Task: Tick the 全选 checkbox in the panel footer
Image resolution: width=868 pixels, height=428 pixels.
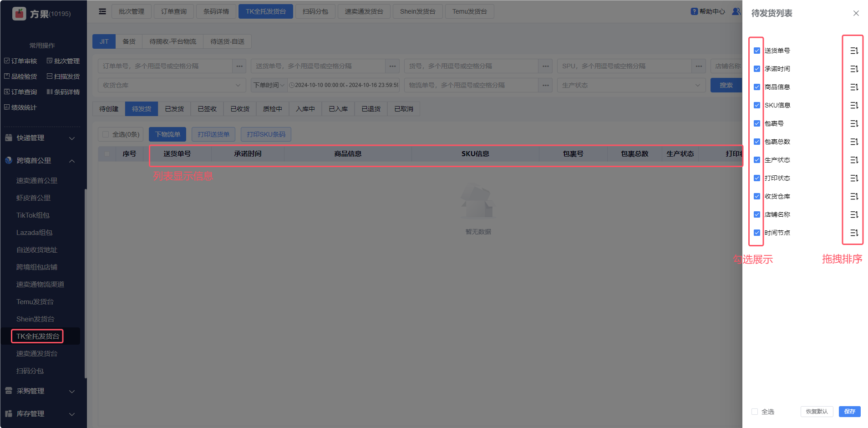Action: click(x=755, y=412)
